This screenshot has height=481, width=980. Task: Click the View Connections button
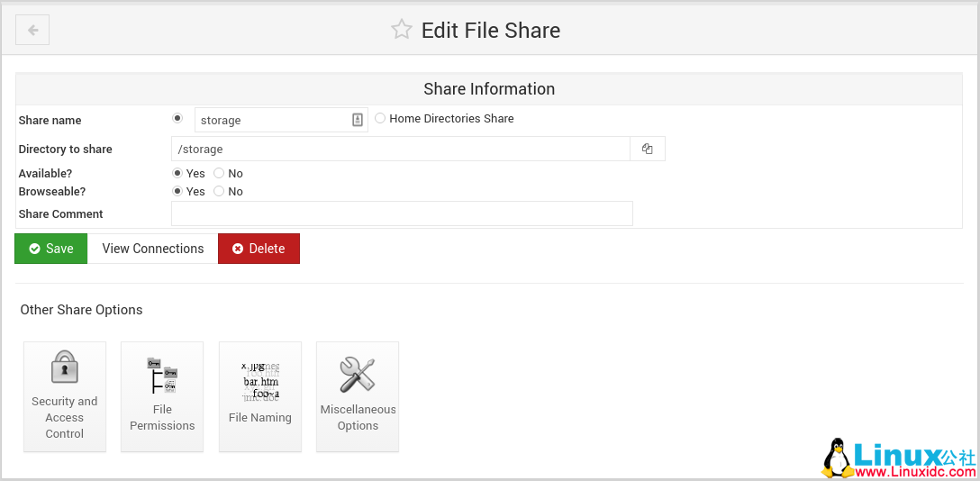(x=153, y=249)
